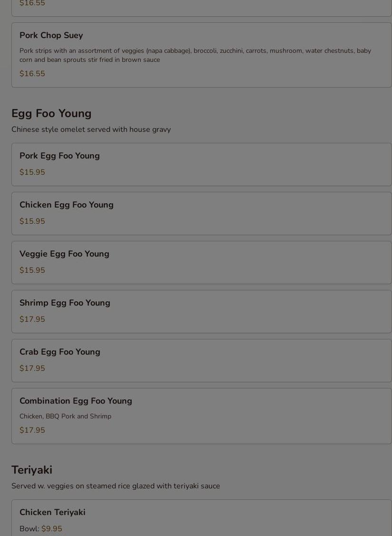Click the $16.55 price under Pork Chop Suey
Screen dimensions: 392x536
[32, 74]
